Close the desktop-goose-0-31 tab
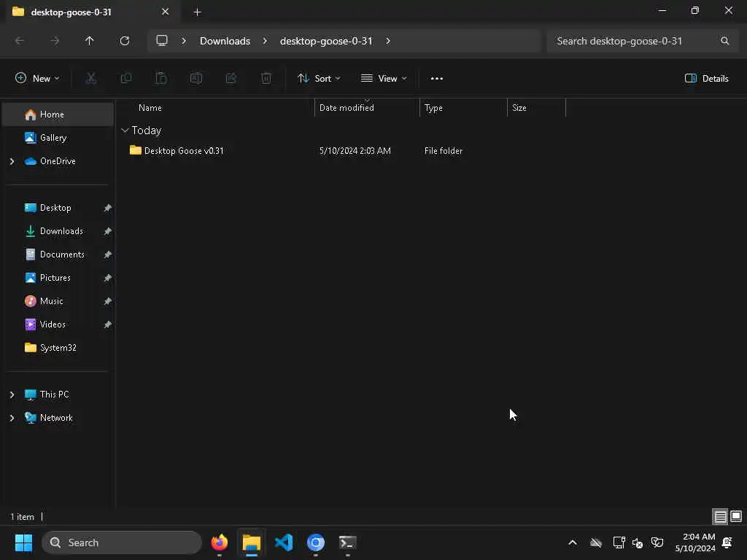Viewport: 747px width, 560px height. (166, 12)
